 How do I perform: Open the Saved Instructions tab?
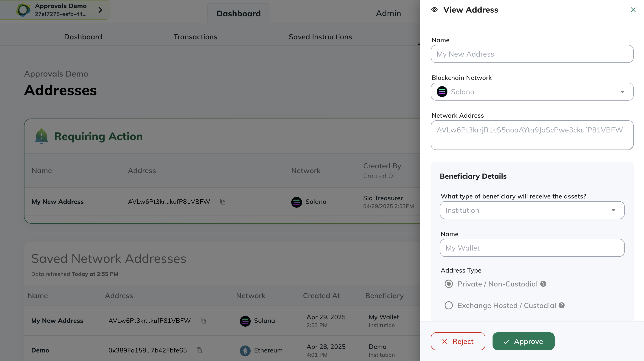tap(320, 37)
